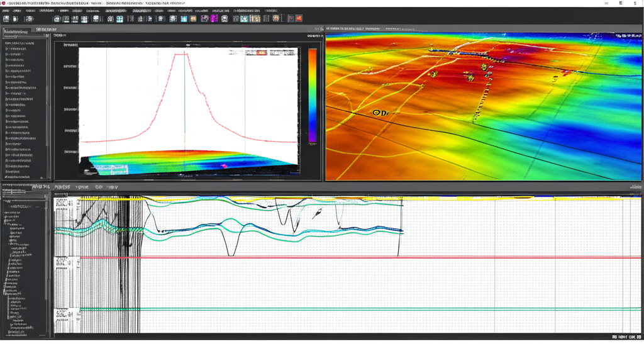644x344 pixels.
Task: Click the magenta icon in the toolbar
Action: point(213,19)
